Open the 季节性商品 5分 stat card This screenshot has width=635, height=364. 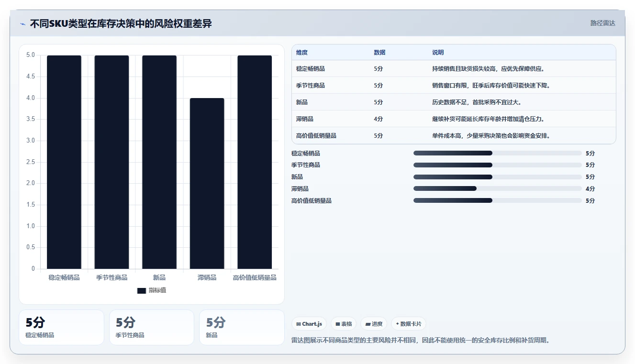(x=152, y=327)
